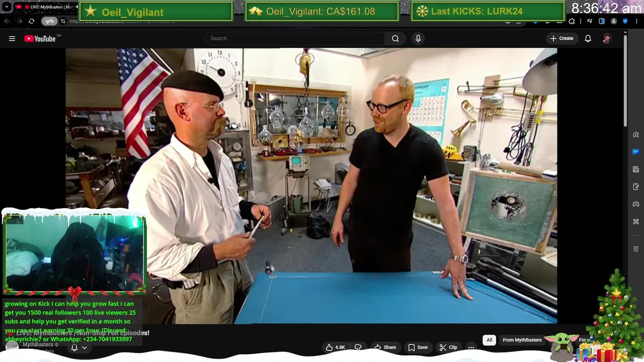Open the sidebar tools icon

coord(636,222)
